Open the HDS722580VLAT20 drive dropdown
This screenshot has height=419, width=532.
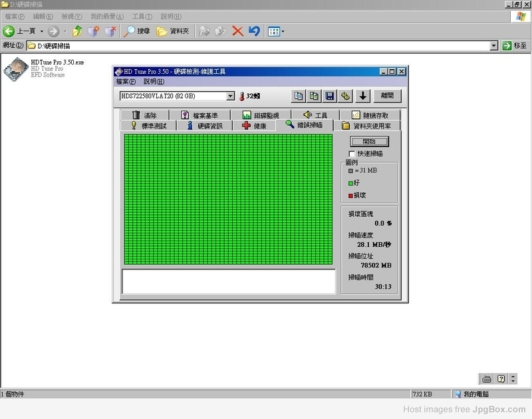pos(231,96)
